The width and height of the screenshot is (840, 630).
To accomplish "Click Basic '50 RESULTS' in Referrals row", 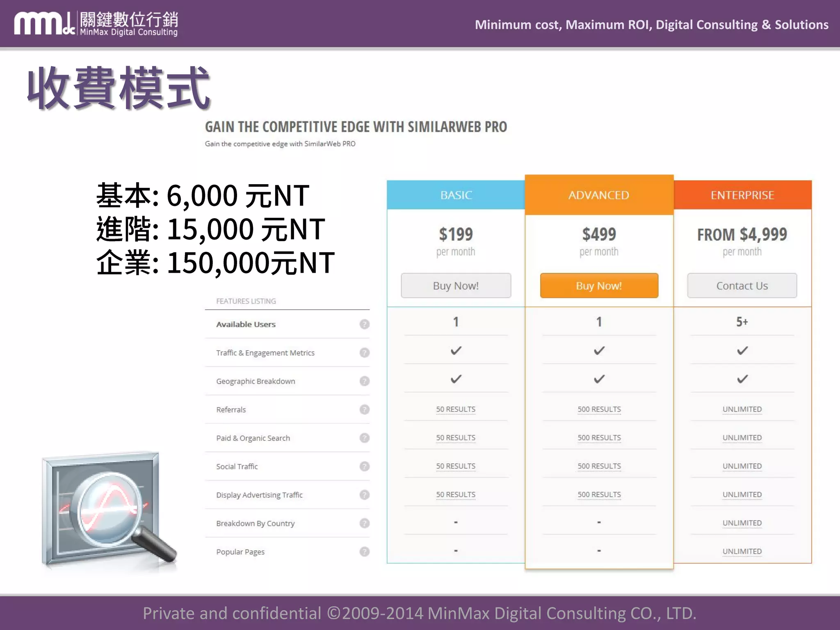I will point(456,409).
